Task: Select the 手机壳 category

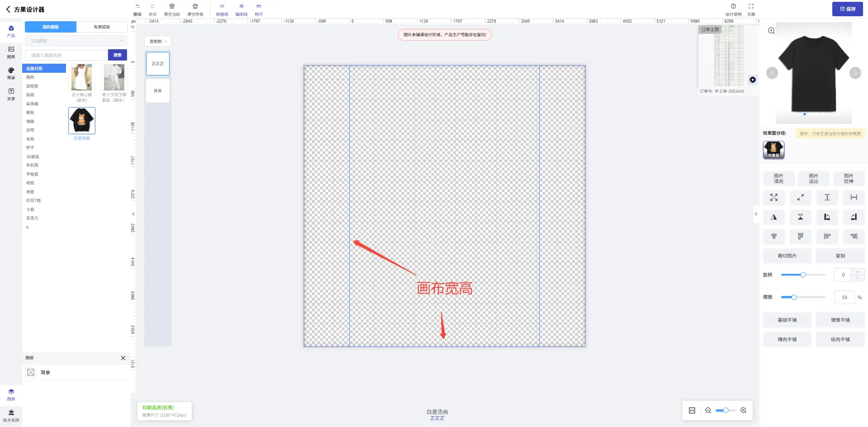Action: point(32,165)
